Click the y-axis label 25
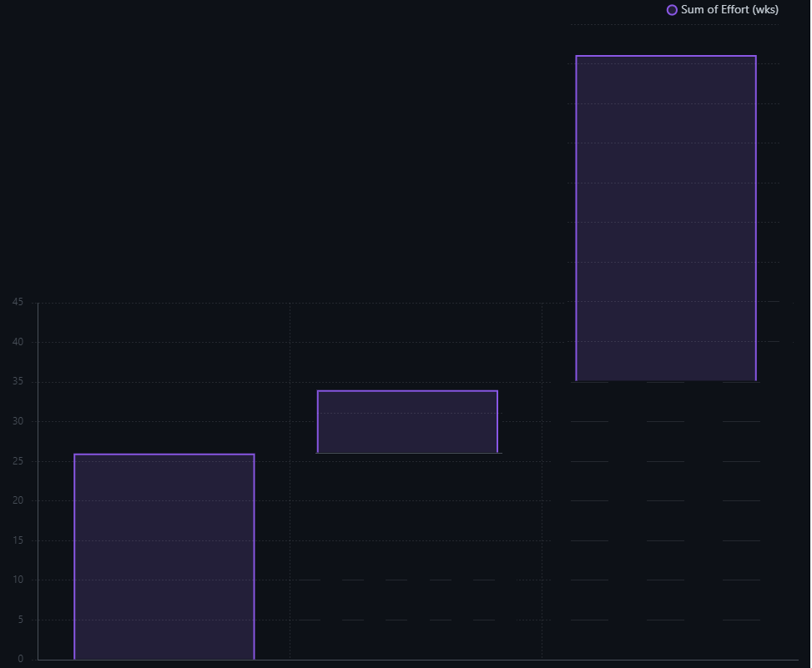The image size is (812, 668). (18, 461)
